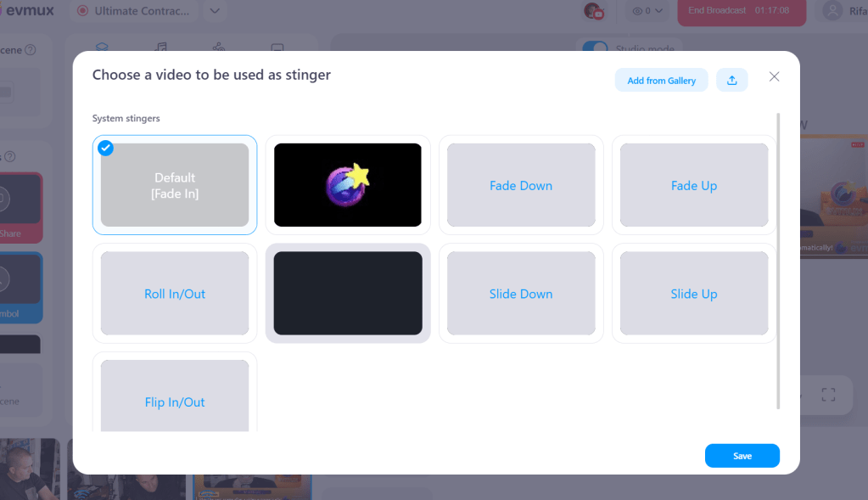Click the layers tab icon behind the dialog
The image size is (868, 500).
pyautogui.click(x=102, y=47)
